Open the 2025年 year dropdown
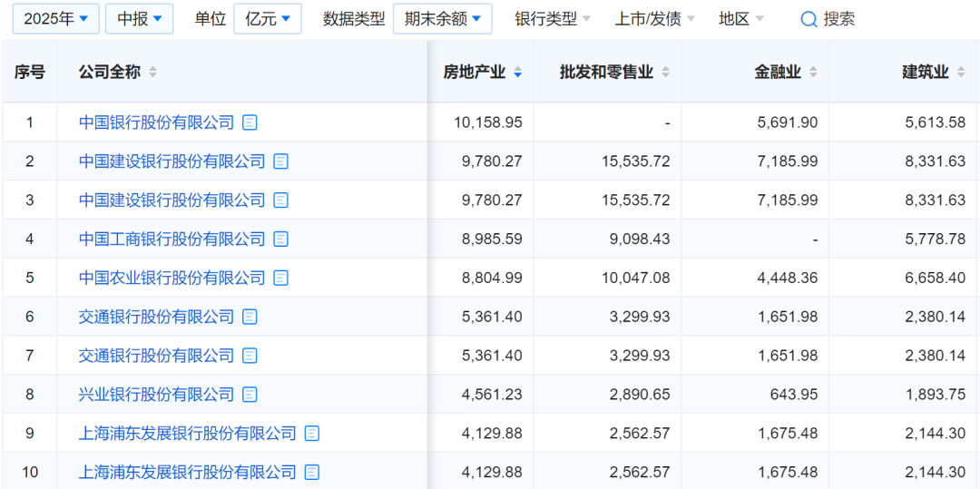 55,19
